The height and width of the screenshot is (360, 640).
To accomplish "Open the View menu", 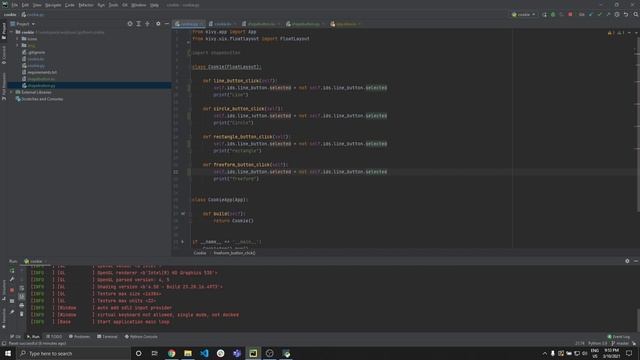I will 37,5.
